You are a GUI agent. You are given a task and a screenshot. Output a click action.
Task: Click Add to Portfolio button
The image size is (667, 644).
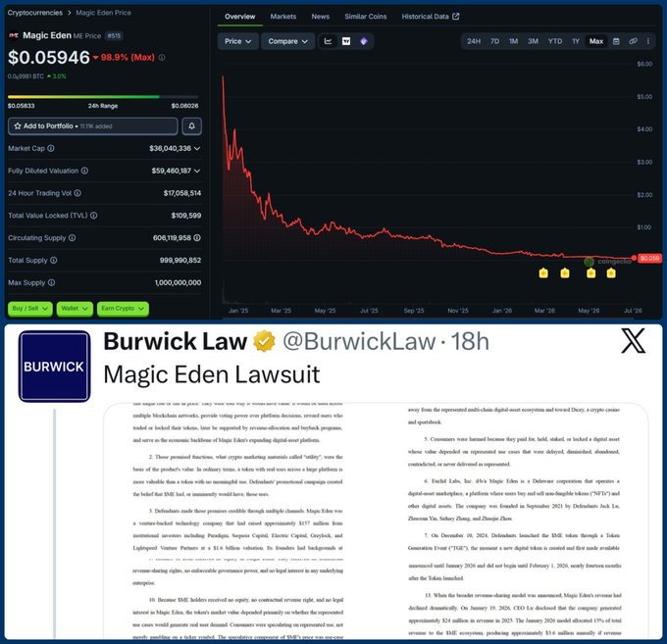coord(93,126)
